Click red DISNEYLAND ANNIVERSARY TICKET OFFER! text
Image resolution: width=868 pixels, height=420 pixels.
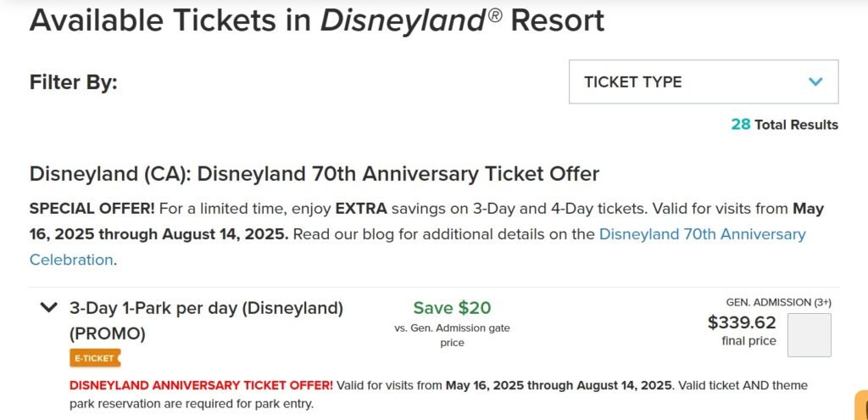tap(202, 385)
